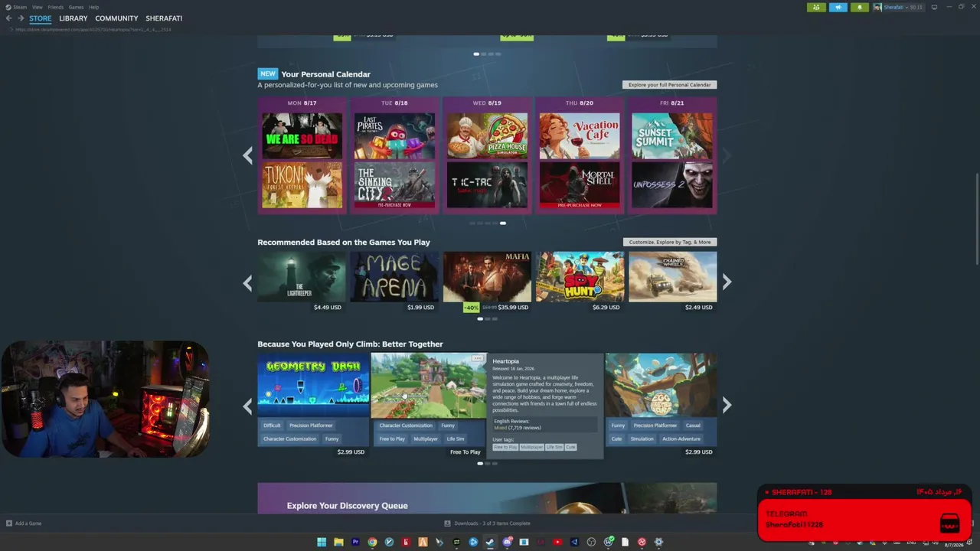Open the Mortal Shell thumbnail

pyautogui.click(x=580, y=184)
